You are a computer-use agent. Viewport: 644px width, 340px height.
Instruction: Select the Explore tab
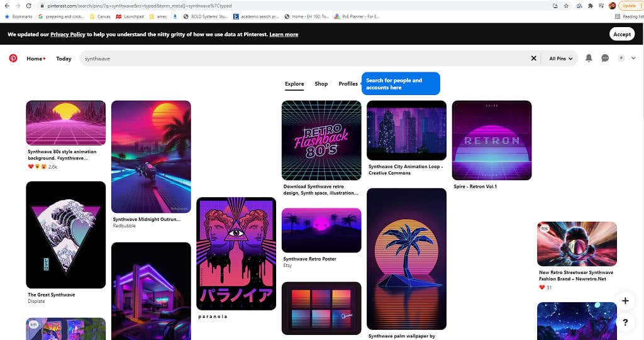(x=294, y=84)
